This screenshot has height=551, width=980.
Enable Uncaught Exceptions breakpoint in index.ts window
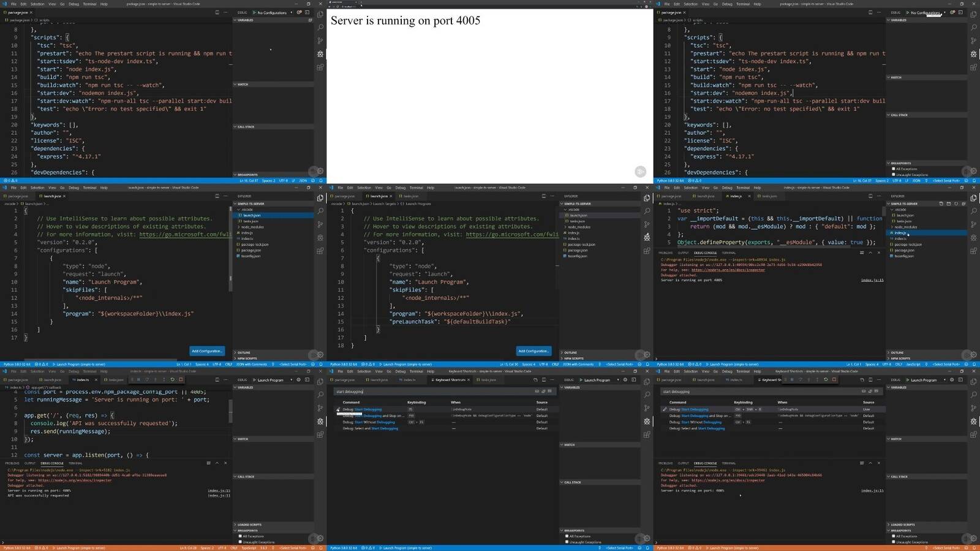click(240, 542)
